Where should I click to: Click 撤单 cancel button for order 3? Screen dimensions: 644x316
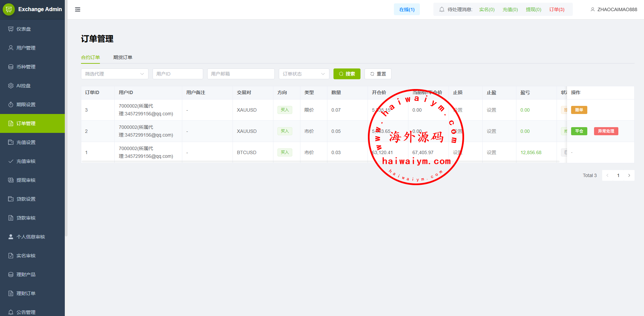(x=579, y=110)
